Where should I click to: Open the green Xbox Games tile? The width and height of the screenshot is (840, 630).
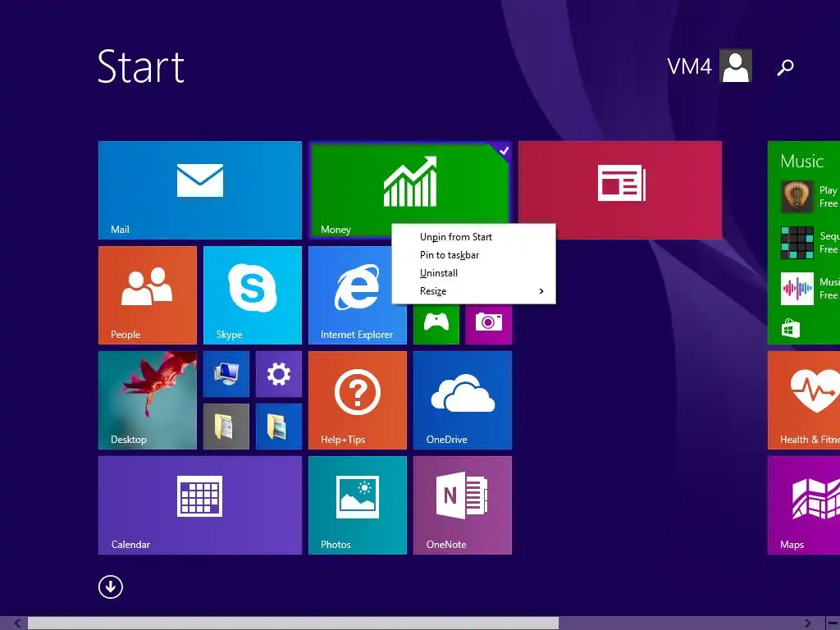click(436, 324)
